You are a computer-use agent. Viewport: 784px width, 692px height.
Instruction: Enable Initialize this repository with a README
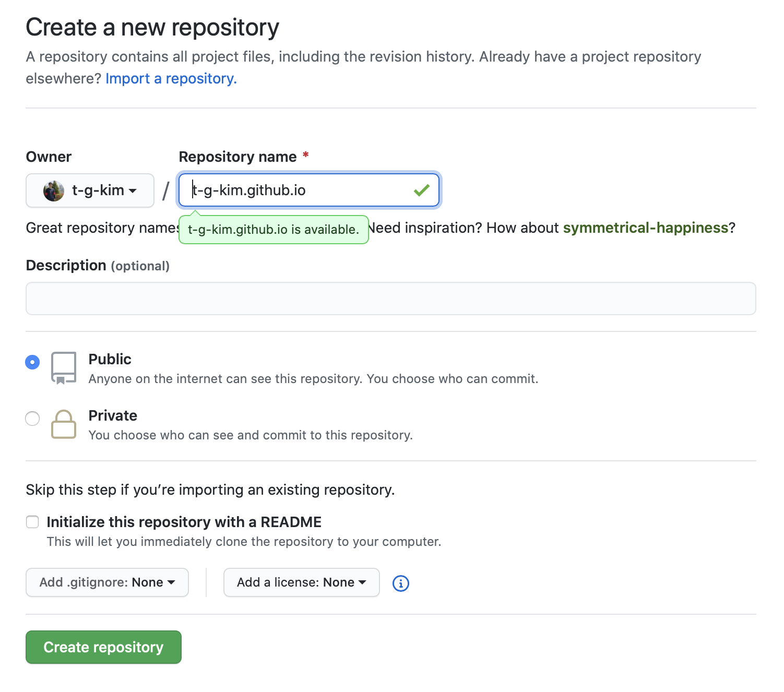tap(32, 522)
